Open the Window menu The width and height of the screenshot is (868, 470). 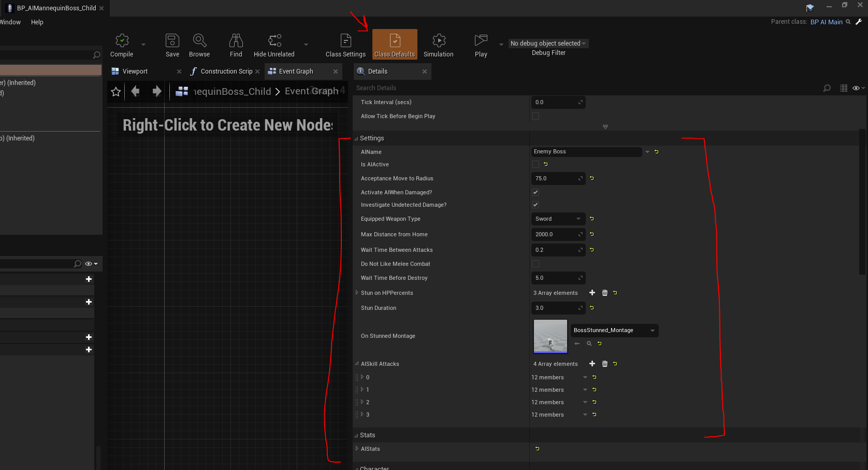10,22
